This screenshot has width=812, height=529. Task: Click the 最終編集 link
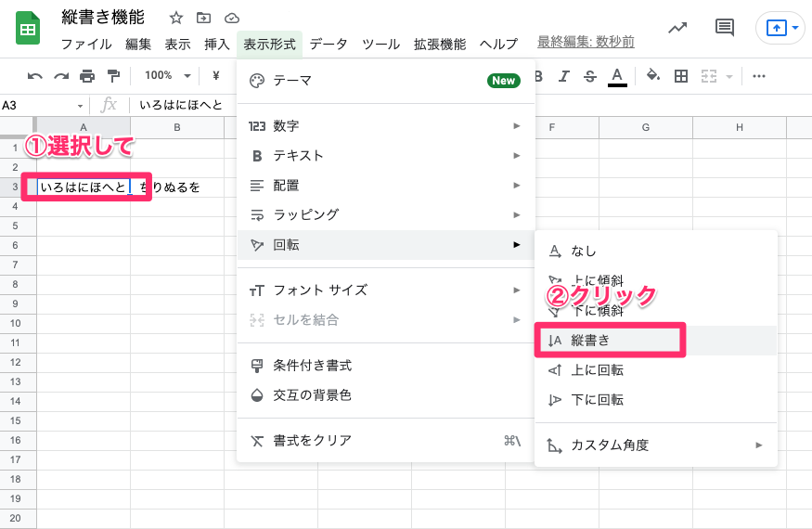click(x=586, y=43)
